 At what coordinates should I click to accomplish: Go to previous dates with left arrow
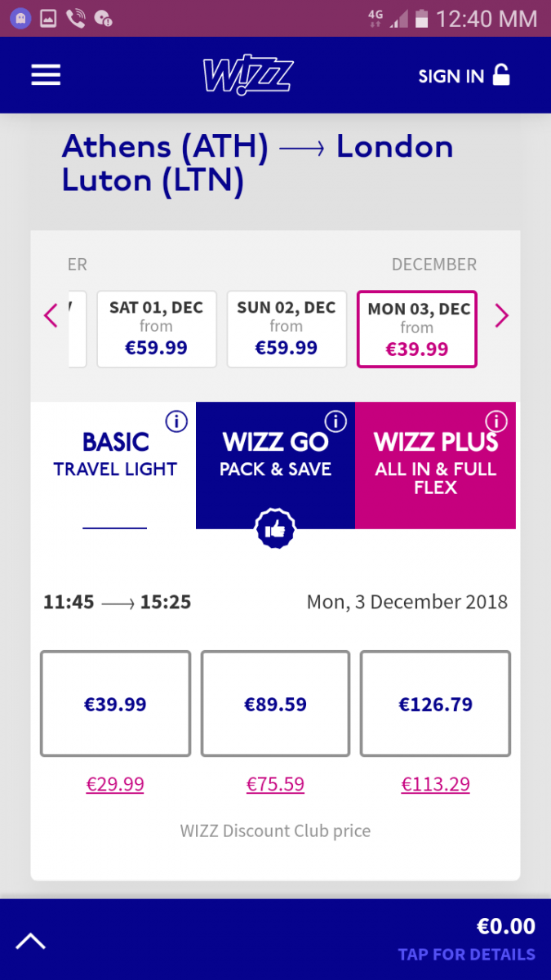click(51, 316)
